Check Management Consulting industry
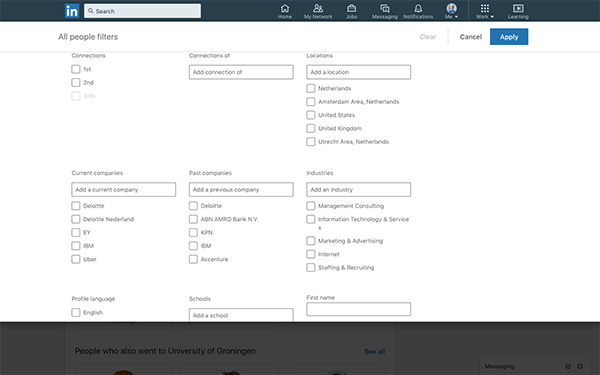 pyautogui.click(x=311, y=206)
